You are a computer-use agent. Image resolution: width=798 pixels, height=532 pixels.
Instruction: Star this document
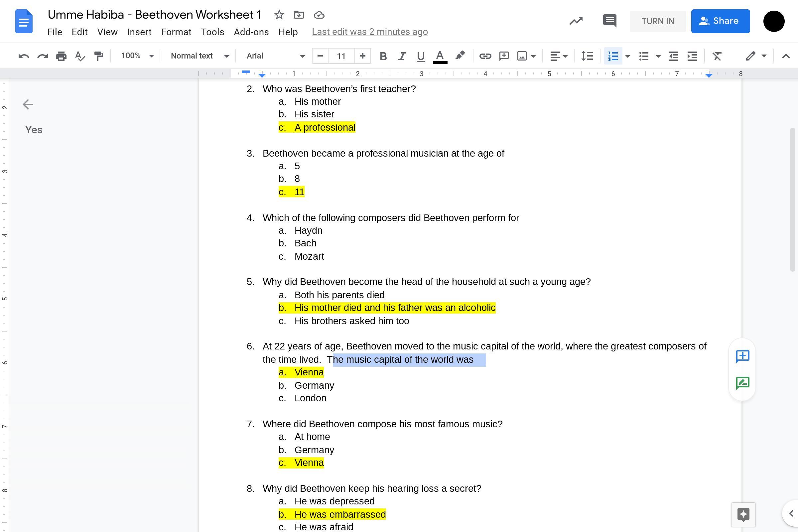click(279, 15)
